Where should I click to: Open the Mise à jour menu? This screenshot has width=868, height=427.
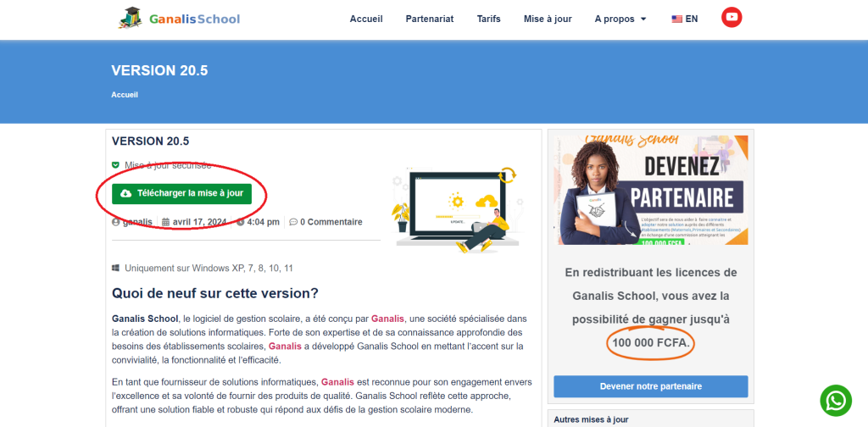coord(548,19)
